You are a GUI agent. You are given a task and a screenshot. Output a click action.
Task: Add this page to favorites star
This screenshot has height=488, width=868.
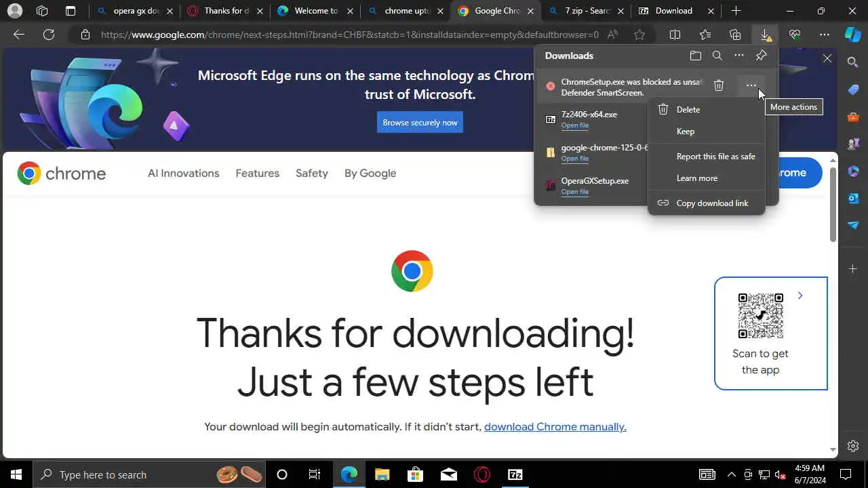639,35
